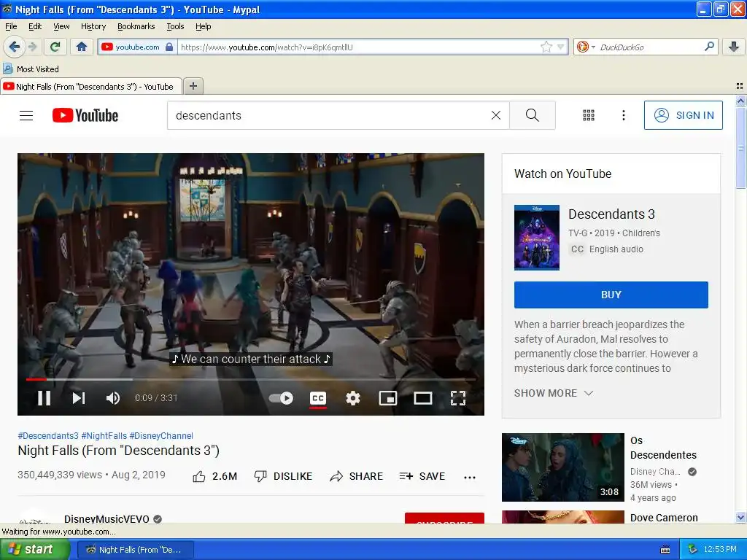Open the Windows Start menu
This screenshot has height=560, width=747.
[35, 549]
